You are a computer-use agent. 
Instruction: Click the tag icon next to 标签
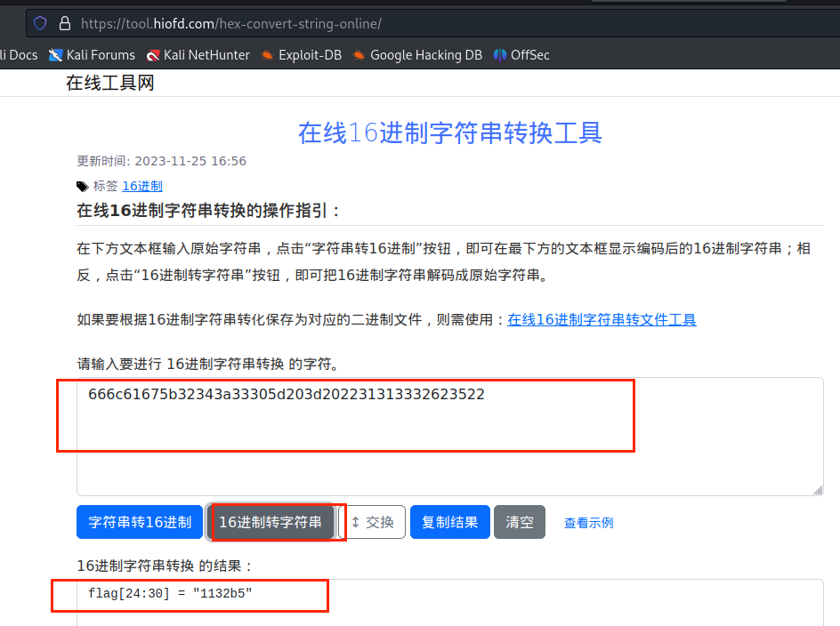[x=82, y=187]
